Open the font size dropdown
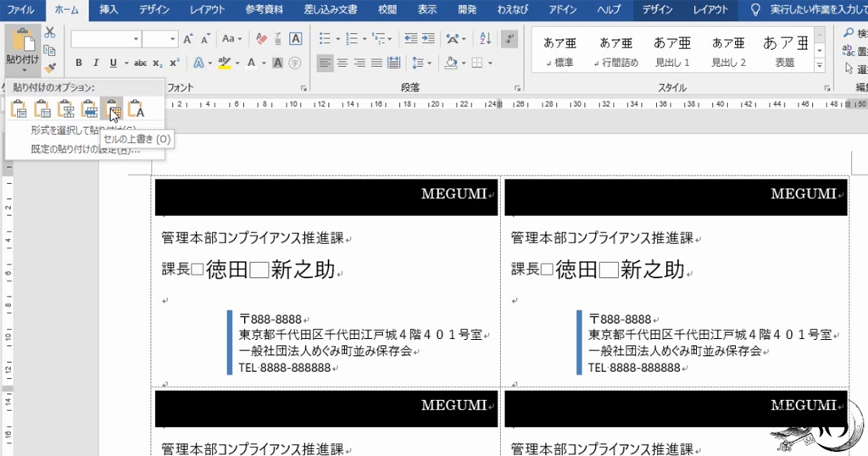The height and width of the screenshot is (456, 868). click(173, 39)
